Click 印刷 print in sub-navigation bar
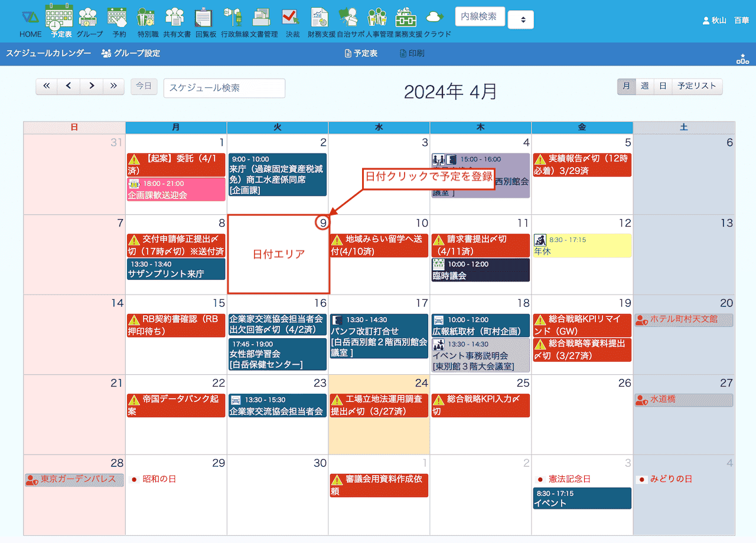The height and width of the screenshot is (543, 756). 412,53
